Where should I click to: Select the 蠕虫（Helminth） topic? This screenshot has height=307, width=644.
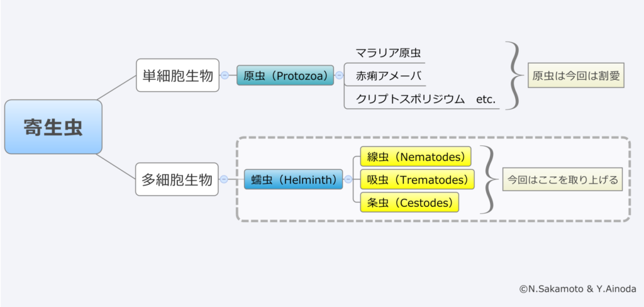pos(294,179)
